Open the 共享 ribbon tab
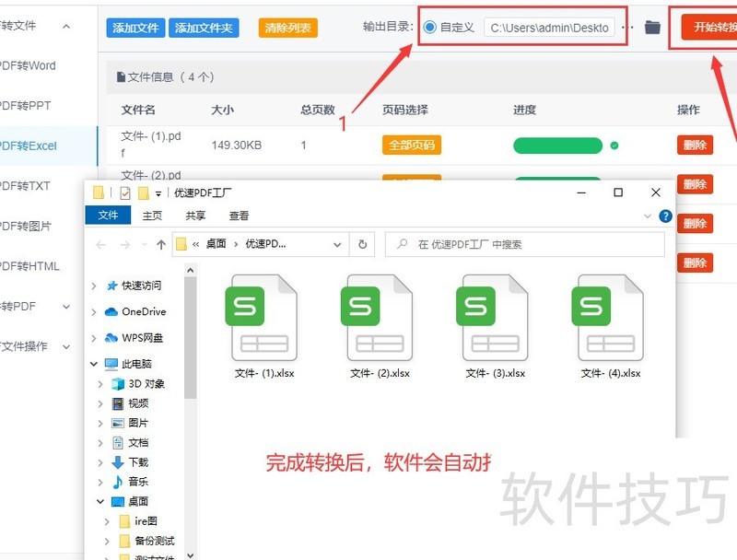 click(x=195, y=216)
